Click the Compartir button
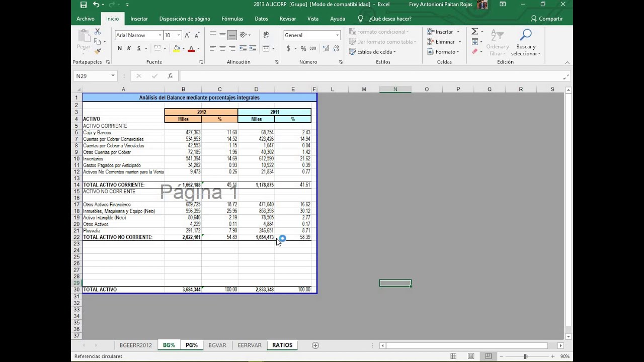This screenshot has height=362, width=644. point(546,19)
